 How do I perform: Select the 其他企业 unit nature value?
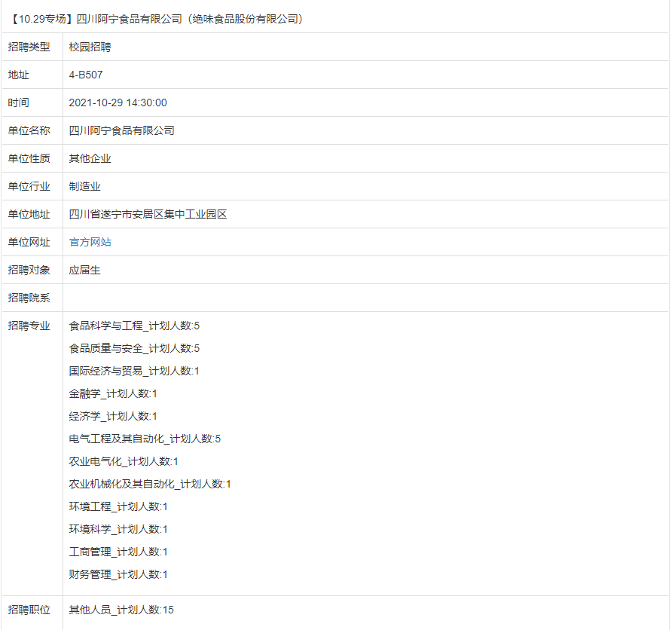pyautogui.click(x=90, y=158)
